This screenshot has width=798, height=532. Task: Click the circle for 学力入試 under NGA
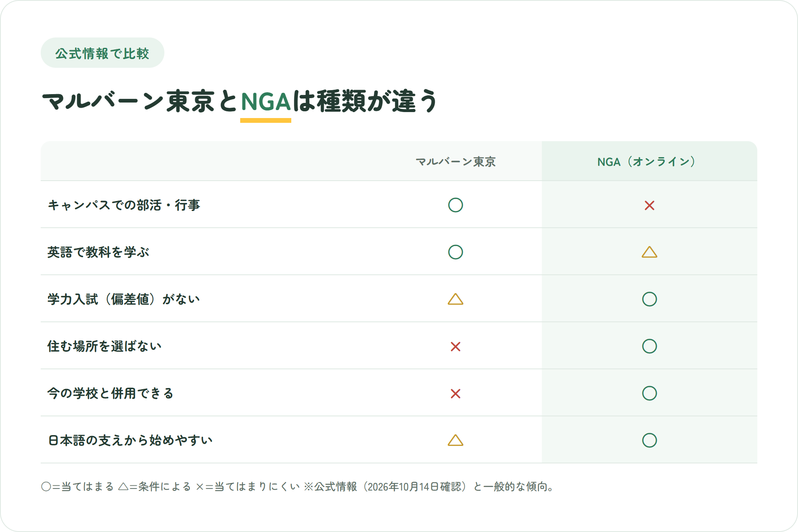coord(649,299)
